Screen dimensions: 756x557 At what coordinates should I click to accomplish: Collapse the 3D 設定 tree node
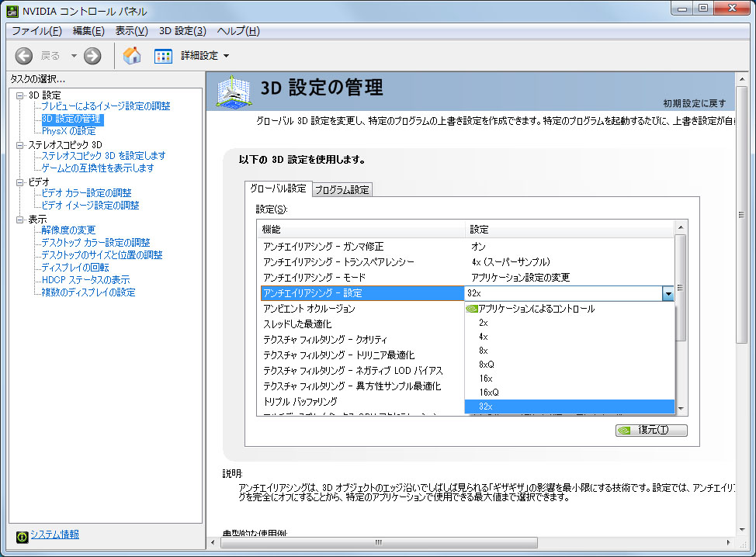(19, 95)
